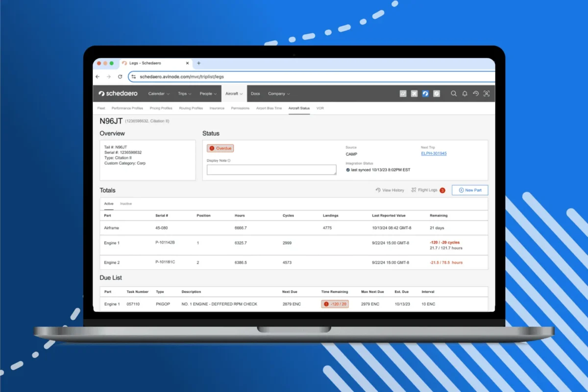Viewport: 588px width, 392px height.
Task: Open the Routing Profiles tab
Action: [x=191, y=108]
